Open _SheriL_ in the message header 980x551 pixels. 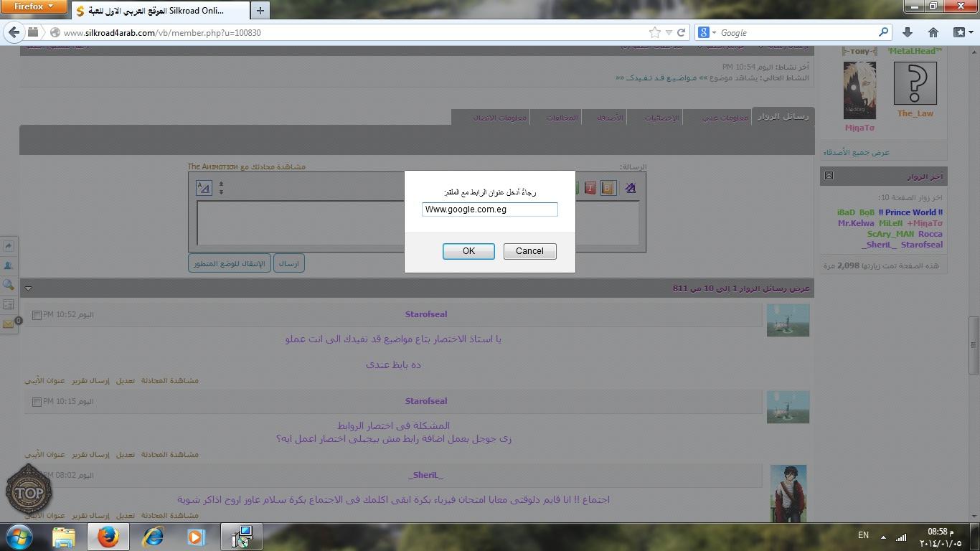425,475
